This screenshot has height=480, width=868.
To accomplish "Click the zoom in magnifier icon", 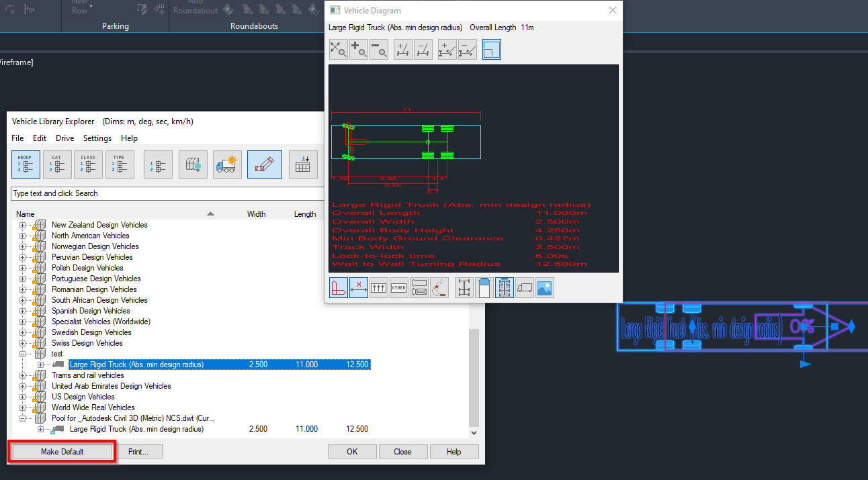I will [x=358, y=50].
